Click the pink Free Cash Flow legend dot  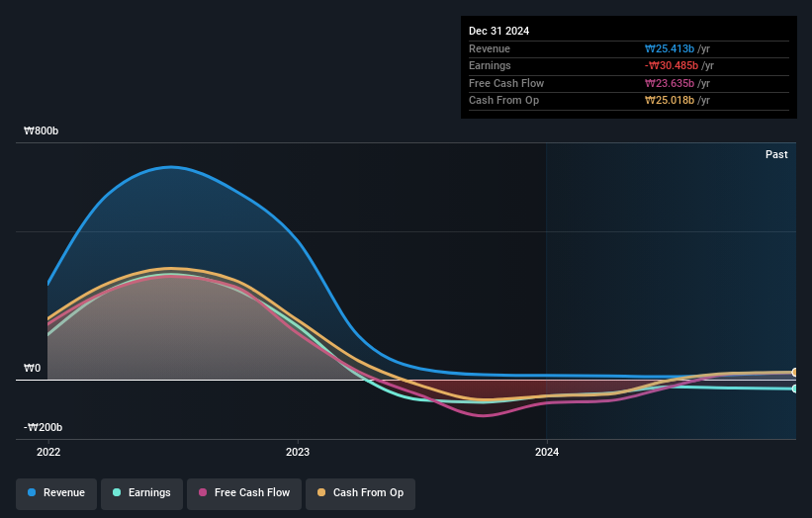pyautogui.click(x=203, y=492)
